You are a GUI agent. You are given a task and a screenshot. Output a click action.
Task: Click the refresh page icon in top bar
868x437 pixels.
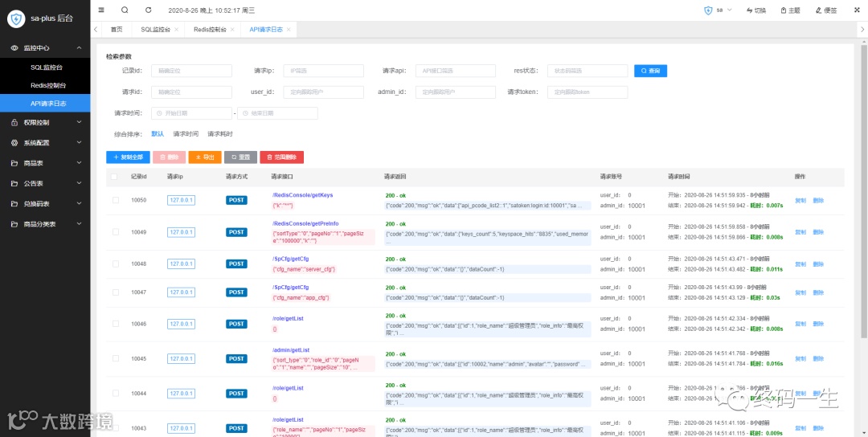[x=149, y=10]
